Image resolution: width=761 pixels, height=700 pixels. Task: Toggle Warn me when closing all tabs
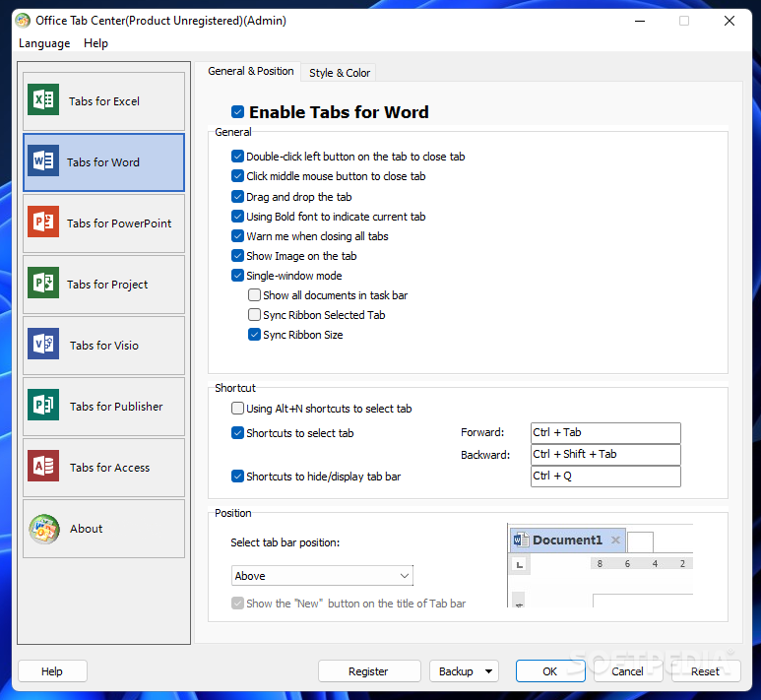pos(238,236)
